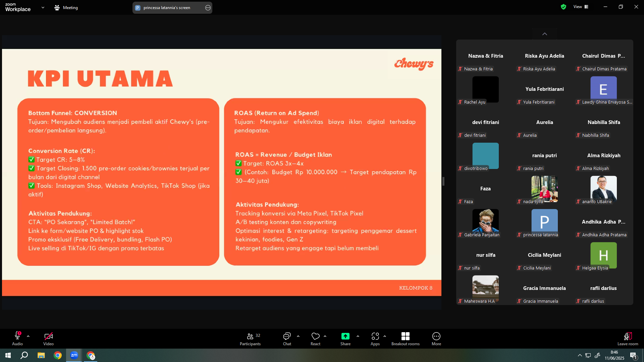Click the muted mic icon beside Cicilia Meylani

[x=519, y=268]
